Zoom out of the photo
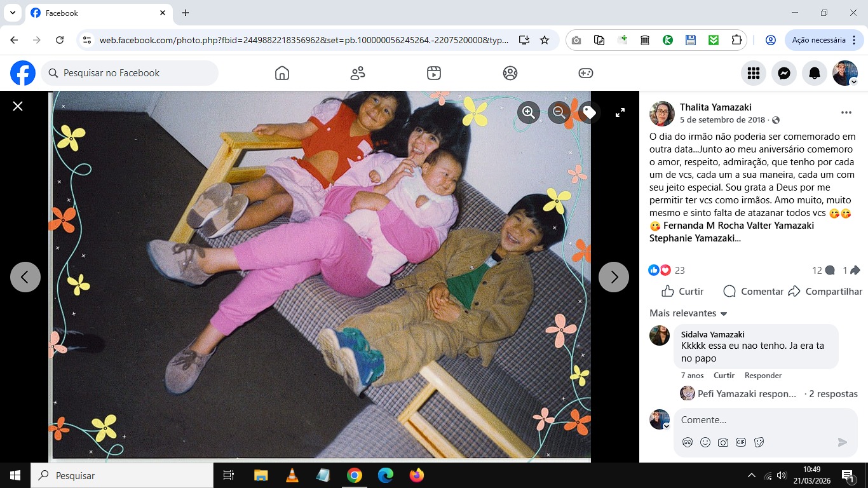The image size is (868, 488). [559, 112]
